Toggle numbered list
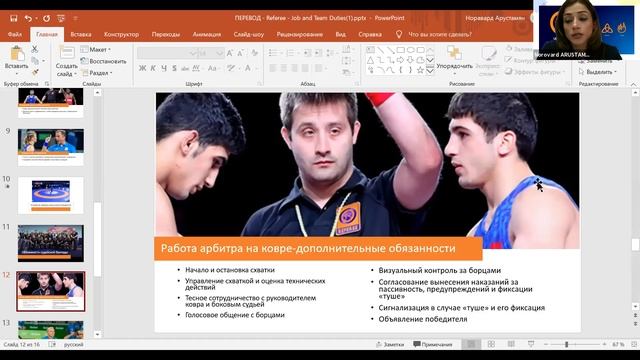 (291, 53)
